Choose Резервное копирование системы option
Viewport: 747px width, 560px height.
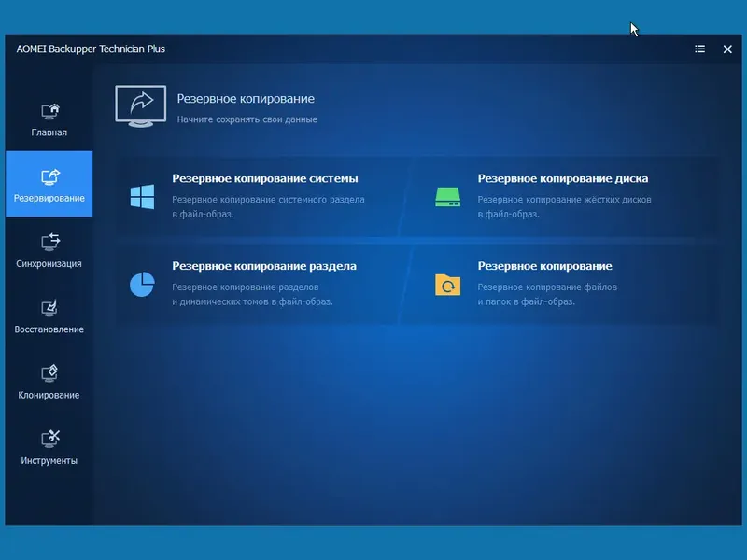(x=265, y=178)
